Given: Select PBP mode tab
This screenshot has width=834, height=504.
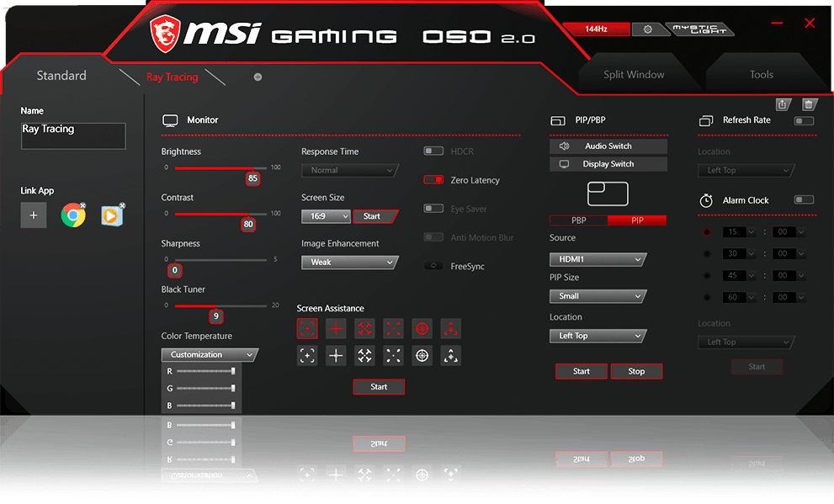Looking at the screenshot, I should 579,220.
